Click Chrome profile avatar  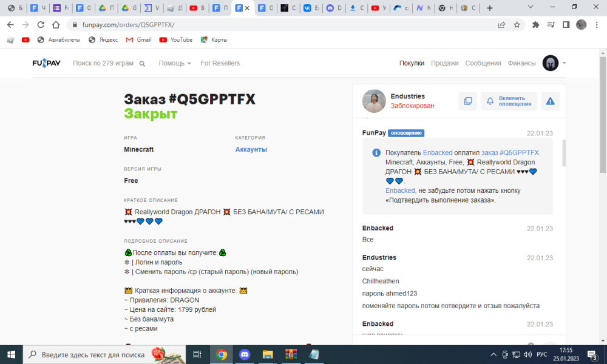click(x=581, y=25)
